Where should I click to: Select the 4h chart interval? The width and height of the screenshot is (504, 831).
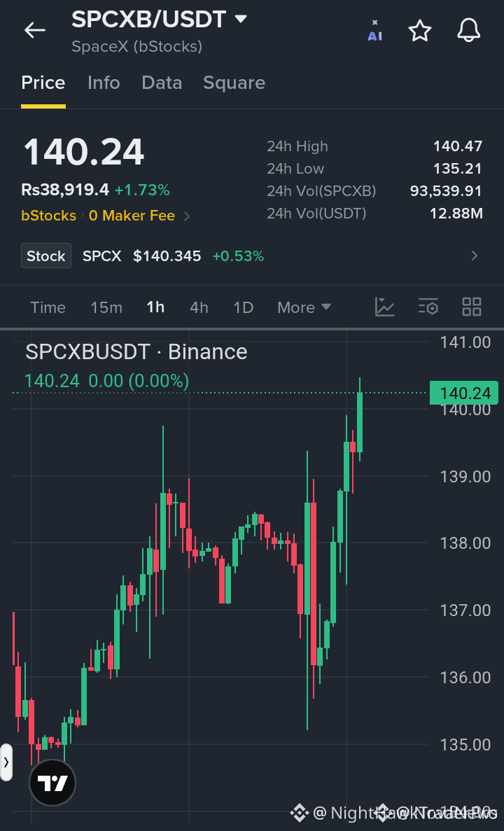pos(199,307)
